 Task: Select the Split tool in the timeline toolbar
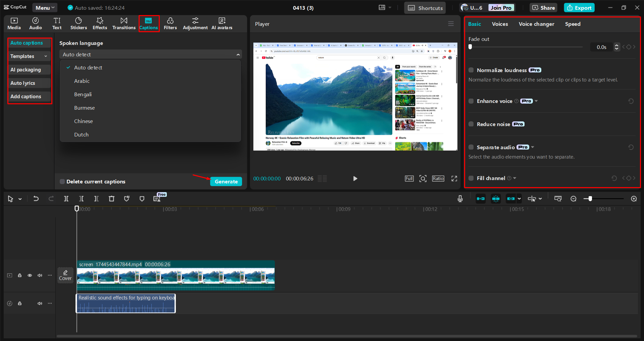[x=66, y=198]
